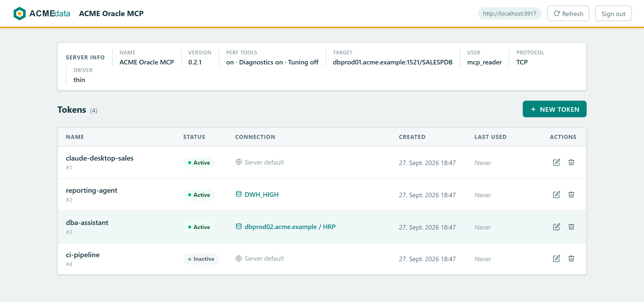Click the ACMEdata hexagon logo
Screen dimensions: 644x302
pos(20,13)
